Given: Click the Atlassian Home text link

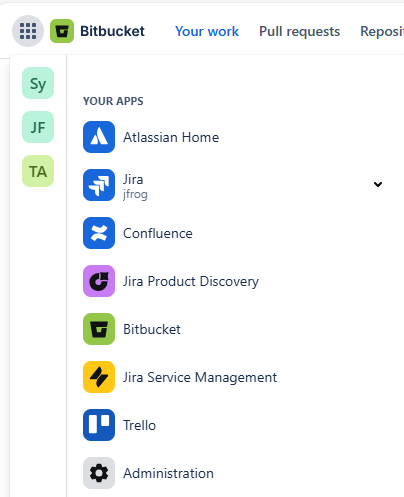Looking at the screenshot, I should [x=171, y=137].
